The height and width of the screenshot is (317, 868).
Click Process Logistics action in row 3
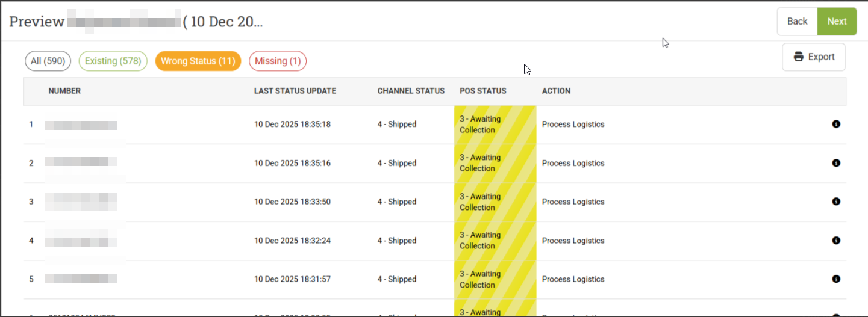pos(573,202)
